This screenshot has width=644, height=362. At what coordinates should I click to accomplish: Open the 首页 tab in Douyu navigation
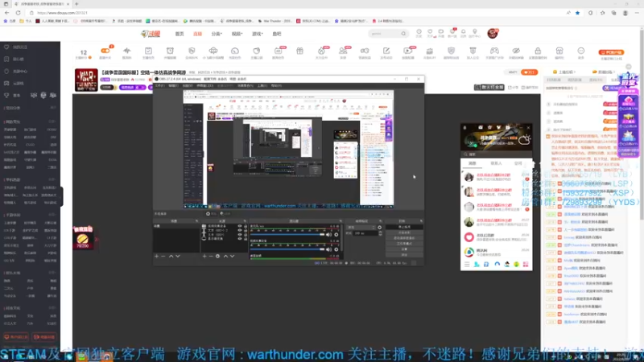(180, 34)
